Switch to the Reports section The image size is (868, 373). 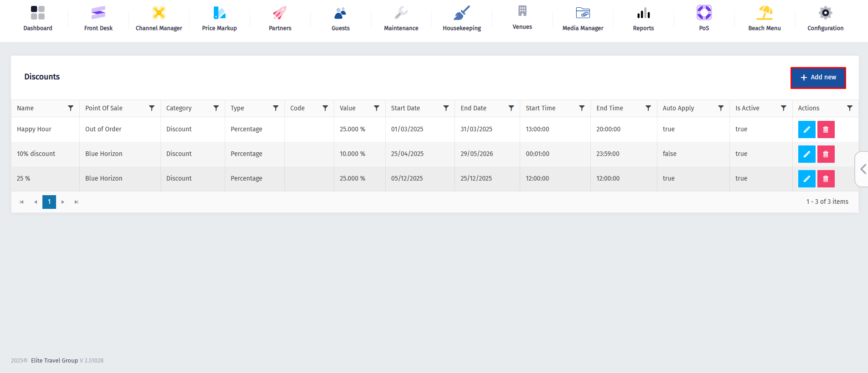coord(643,18)
